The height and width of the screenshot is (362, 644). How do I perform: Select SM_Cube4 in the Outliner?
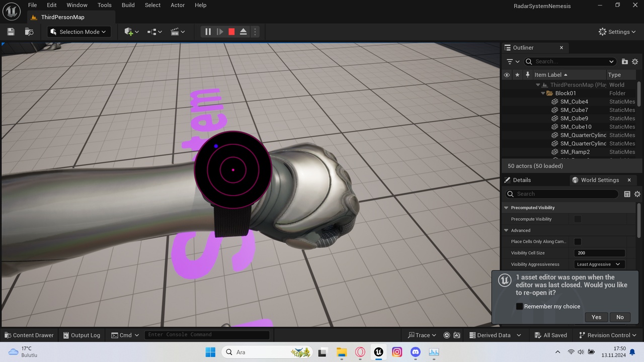coord(574,102)
